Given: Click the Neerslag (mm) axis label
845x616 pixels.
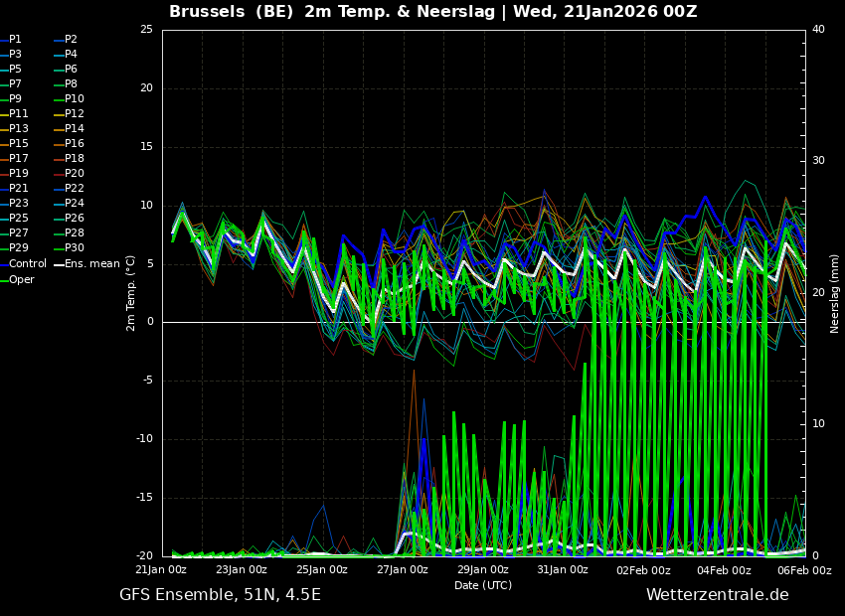Looking at the screenshot, I should pyautogui.click(x=835, y=292).
